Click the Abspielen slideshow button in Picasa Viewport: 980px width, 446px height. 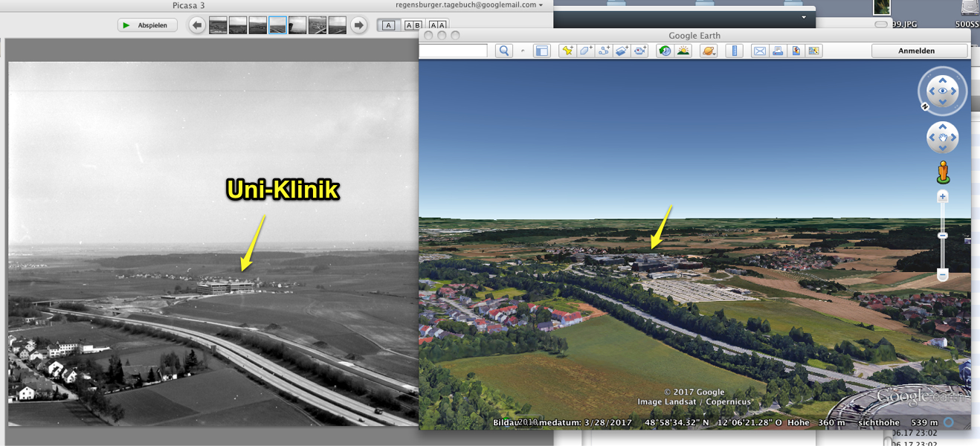(x=147, y=25)
